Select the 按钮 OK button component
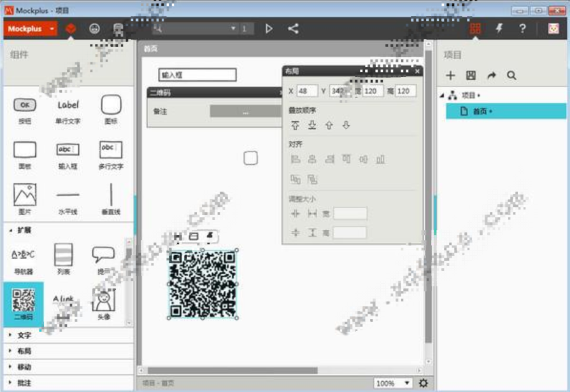The height and width of the screenshot is (392, 570). [x=25, y=110]
